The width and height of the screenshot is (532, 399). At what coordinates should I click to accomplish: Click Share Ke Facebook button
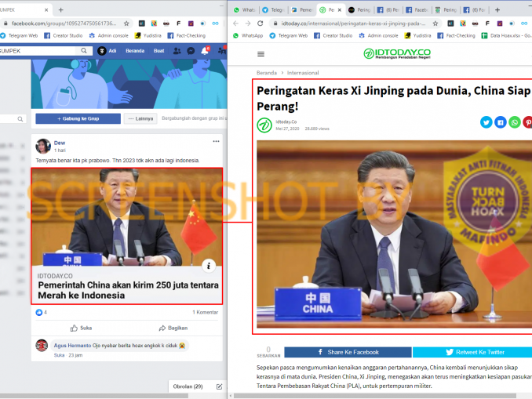(348, 352)
